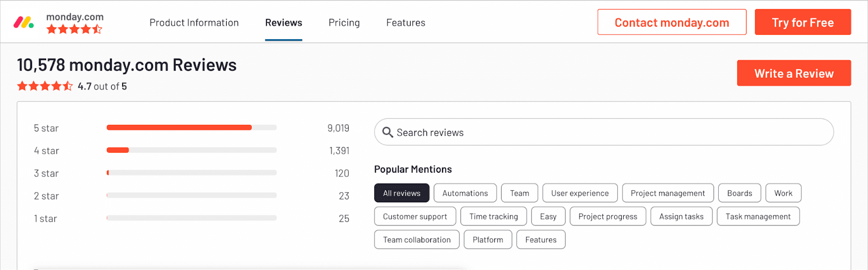Select the User experience mention chip
This screenshot has width=868, height=270.
pos(580,193)
